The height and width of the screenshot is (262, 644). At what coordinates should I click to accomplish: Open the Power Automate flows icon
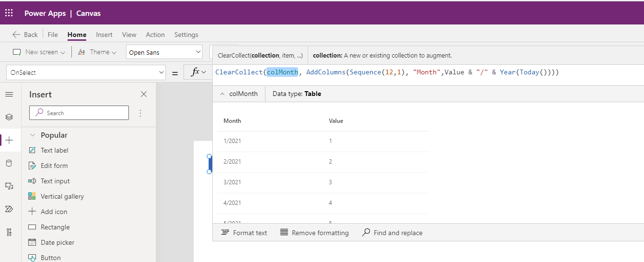pyautogui.click(x=9, y=209)
